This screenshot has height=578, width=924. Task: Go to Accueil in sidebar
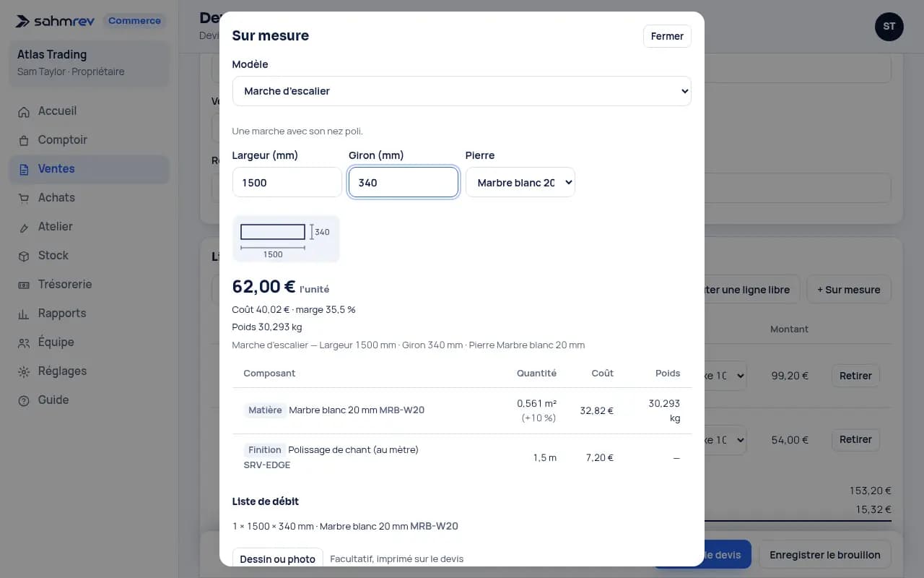(x=89, y=111)
